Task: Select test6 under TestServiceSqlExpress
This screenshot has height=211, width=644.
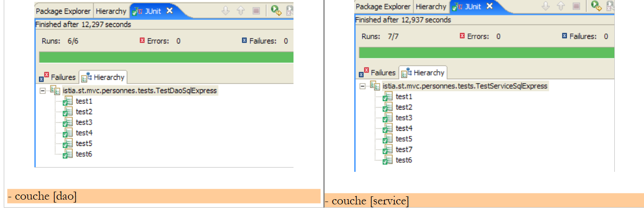Action: 404,160
